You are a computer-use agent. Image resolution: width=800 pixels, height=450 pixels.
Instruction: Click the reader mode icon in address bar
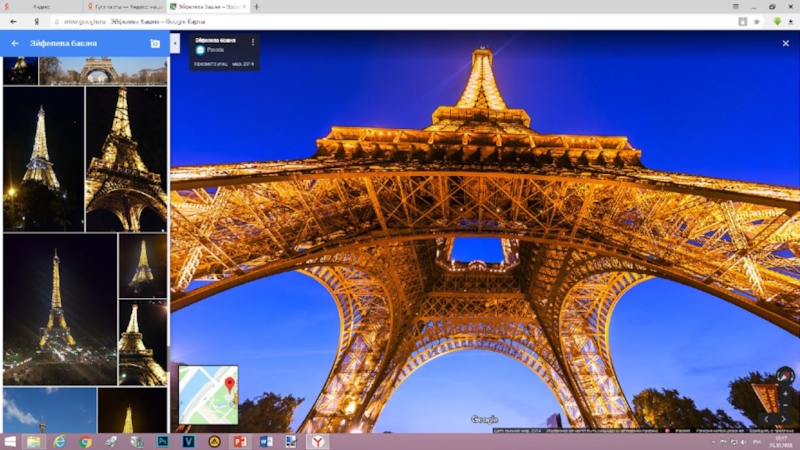pyautogui.click(x=743, y=21)
